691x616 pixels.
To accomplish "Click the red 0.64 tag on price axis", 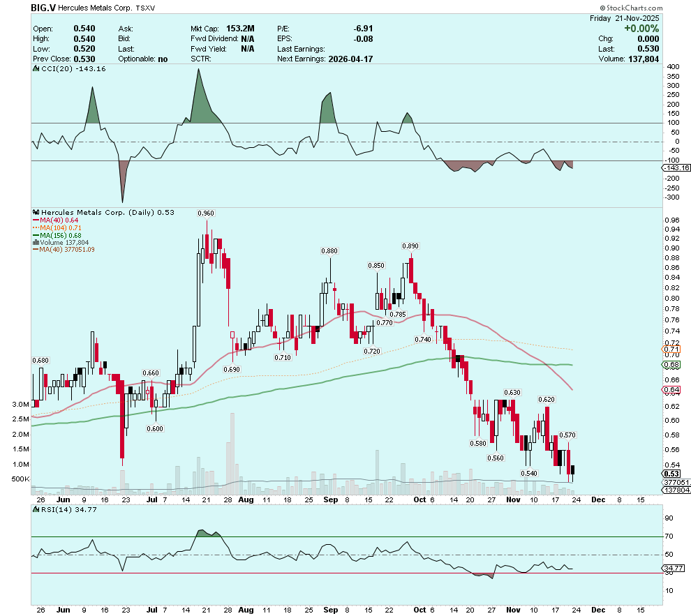I will [671, 390].
